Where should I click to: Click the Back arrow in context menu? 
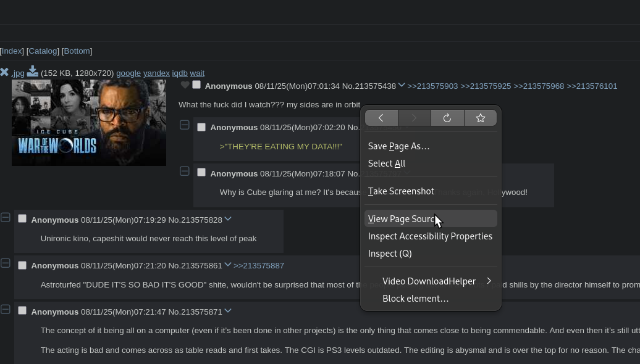(x=381, y=118)
